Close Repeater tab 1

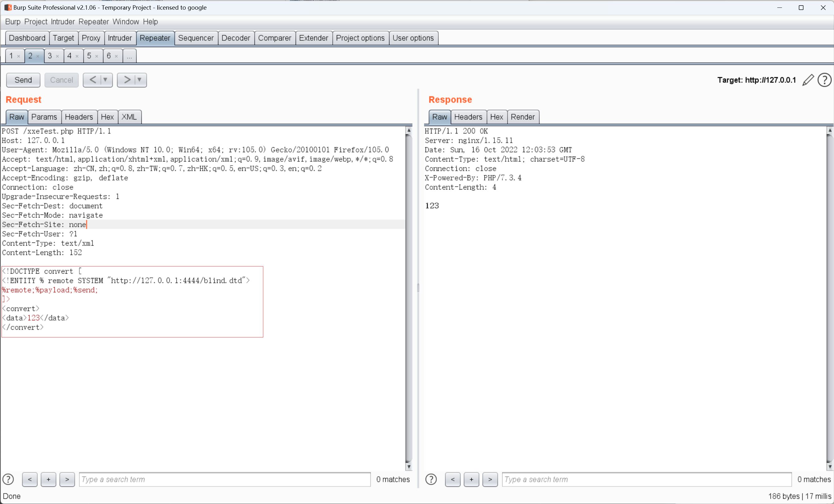[19, 56]
